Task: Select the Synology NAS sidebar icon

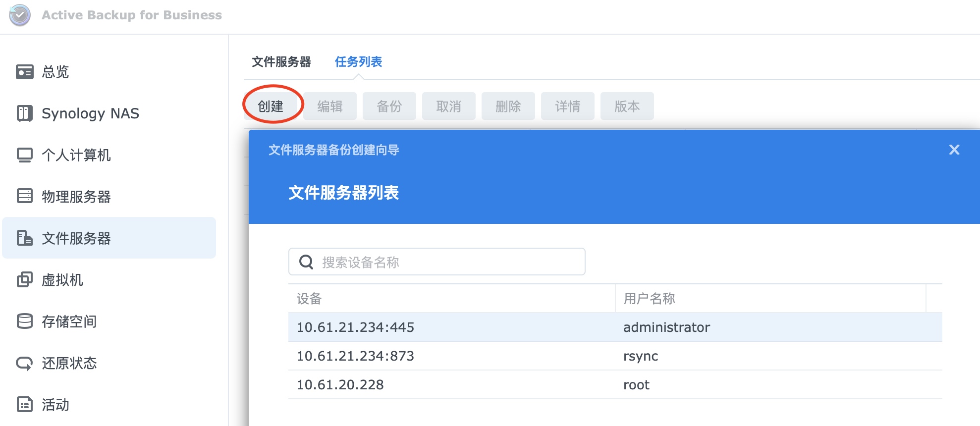Action: [25, 113]
